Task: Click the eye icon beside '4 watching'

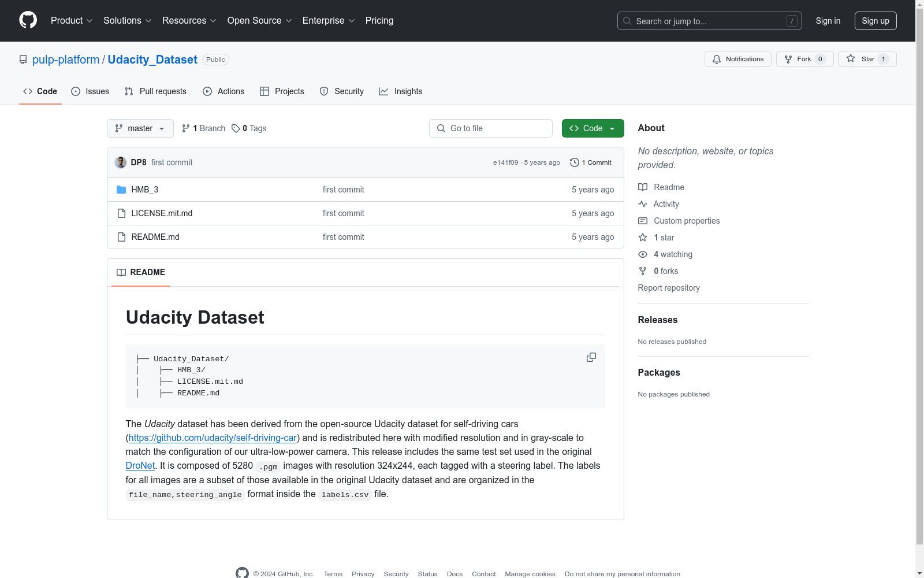Action: [x=643, y=254]
